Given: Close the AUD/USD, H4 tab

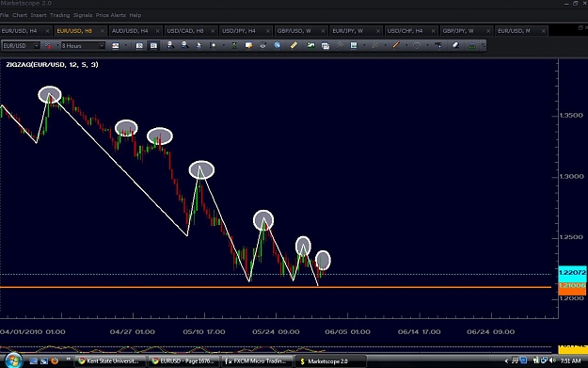Looking at the screenshot, I should (157, 31).
